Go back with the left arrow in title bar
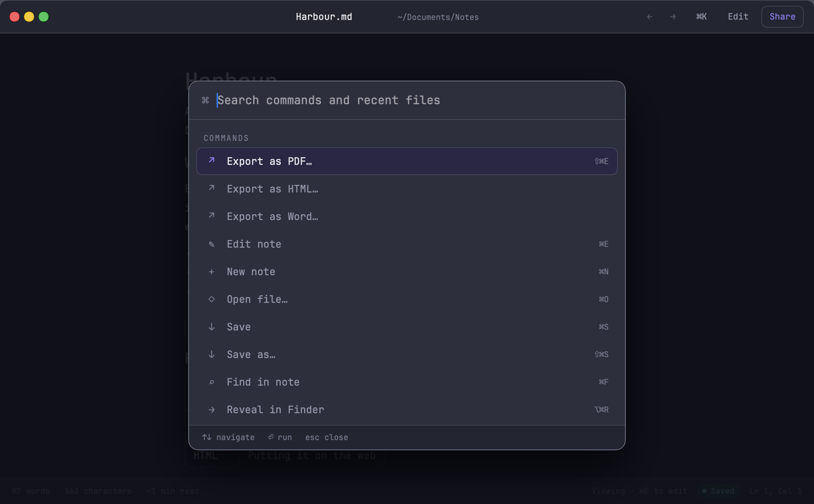The width and height of the screenshot is (814, 504). pyautogui.click(x=650, y=17)
